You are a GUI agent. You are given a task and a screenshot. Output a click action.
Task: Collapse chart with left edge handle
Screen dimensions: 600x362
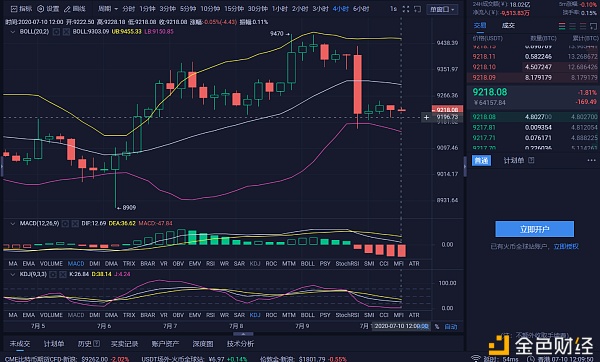point(2,166)
